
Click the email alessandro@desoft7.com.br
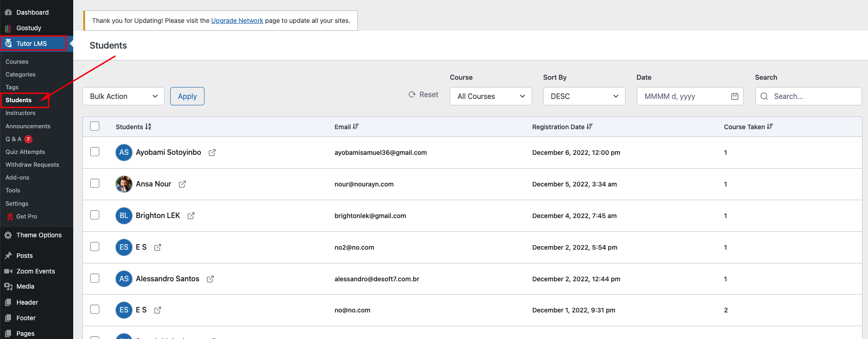(x=377, y=279)
